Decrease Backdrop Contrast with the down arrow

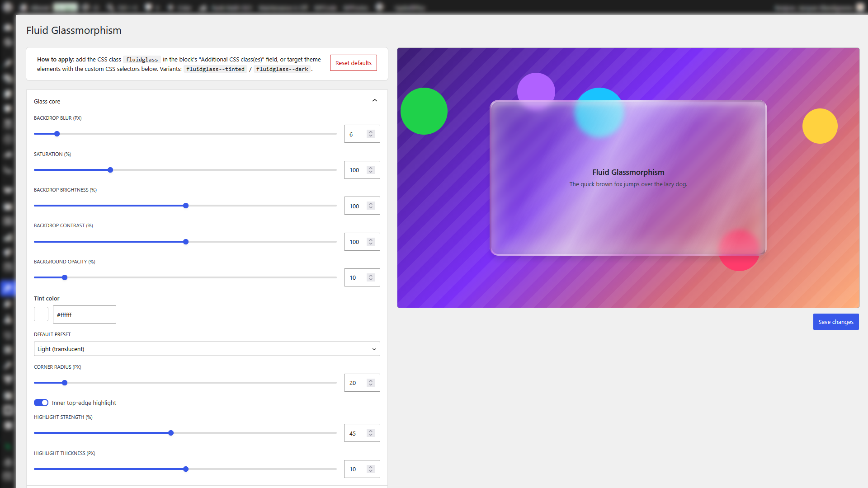coord(371,244)
